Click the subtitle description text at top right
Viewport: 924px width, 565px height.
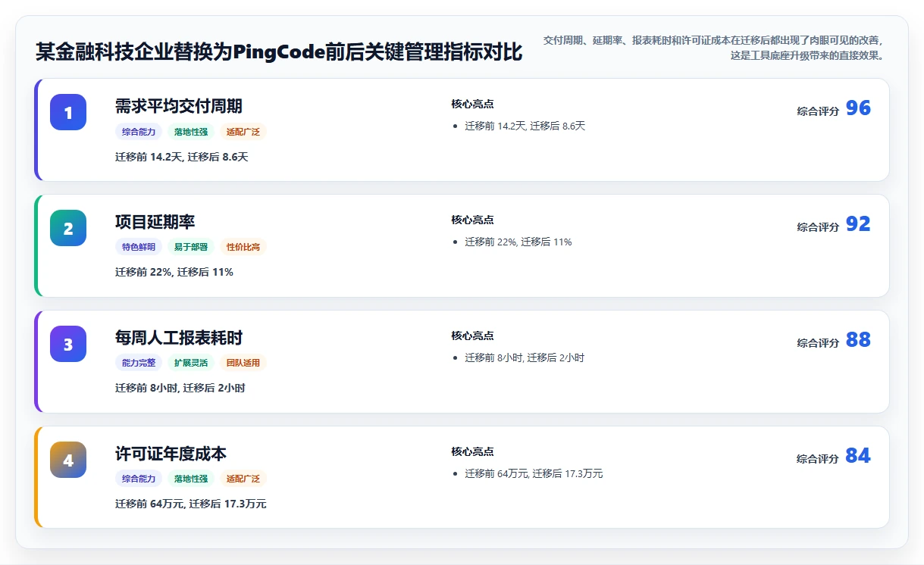[x=713, y=48]
